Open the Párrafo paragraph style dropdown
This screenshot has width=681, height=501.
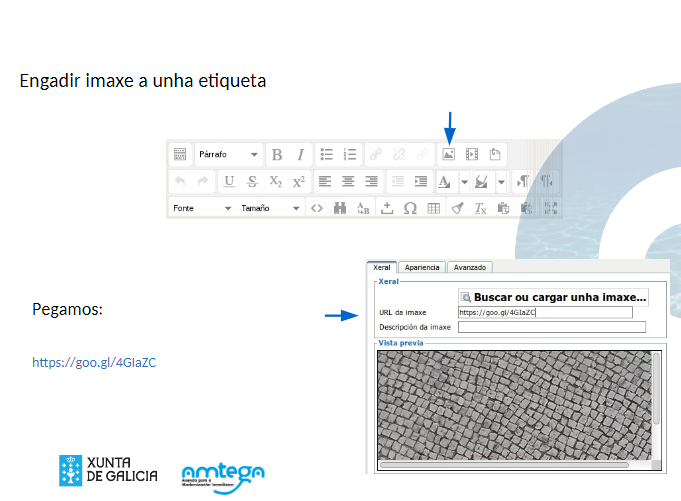coord(229,155)
